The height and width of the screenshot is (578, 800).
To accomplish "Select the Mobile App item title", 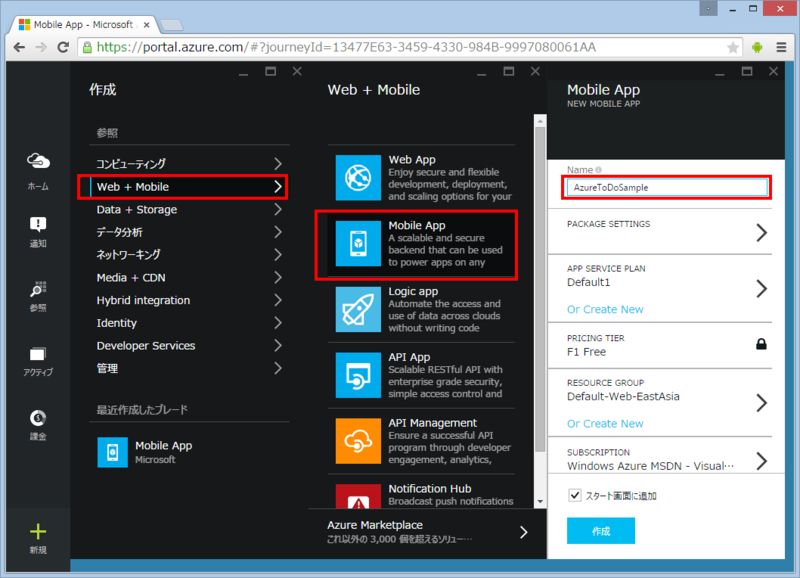I will 417,225.
